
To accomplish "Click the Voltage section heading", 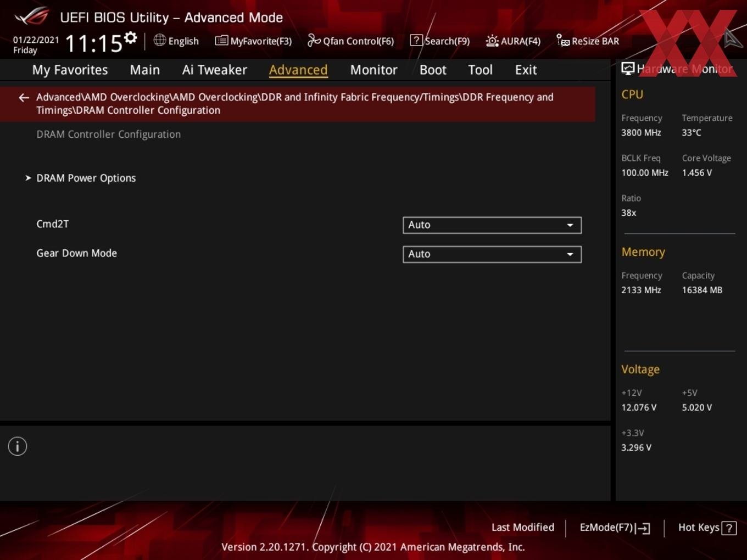I will point(640,369).
